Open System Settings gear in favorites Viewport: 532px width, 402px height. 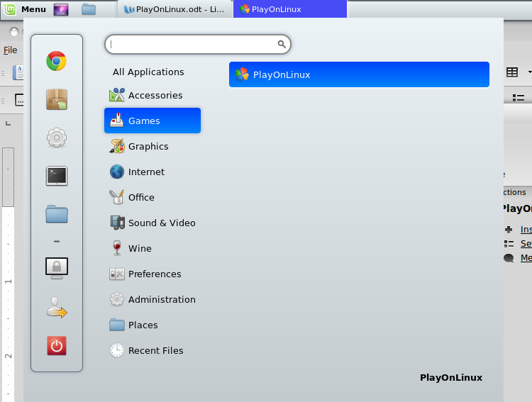click(x=57, y=138)
